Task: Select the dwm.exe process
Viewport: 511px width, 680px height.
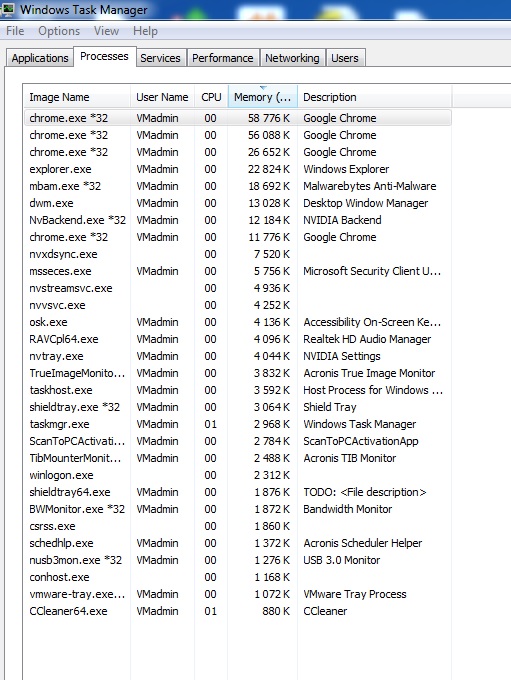Action: click(x=238, y=203)
